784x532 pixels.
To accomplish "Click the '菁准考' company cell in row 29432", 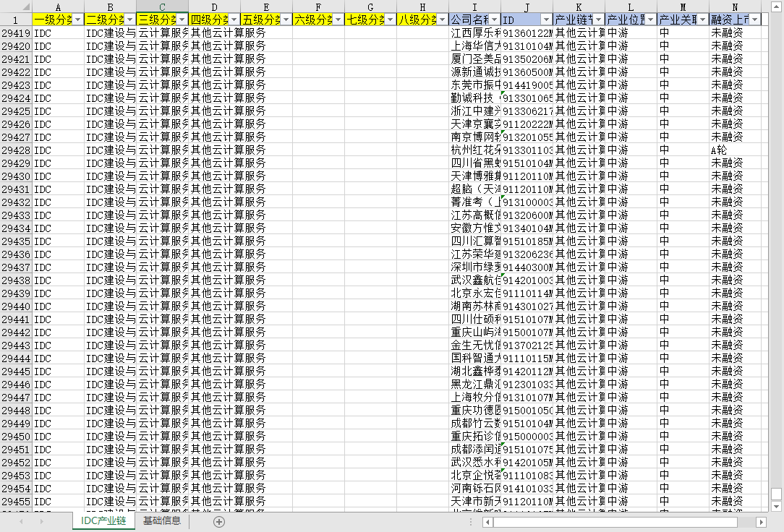I will tap(474, 202).
